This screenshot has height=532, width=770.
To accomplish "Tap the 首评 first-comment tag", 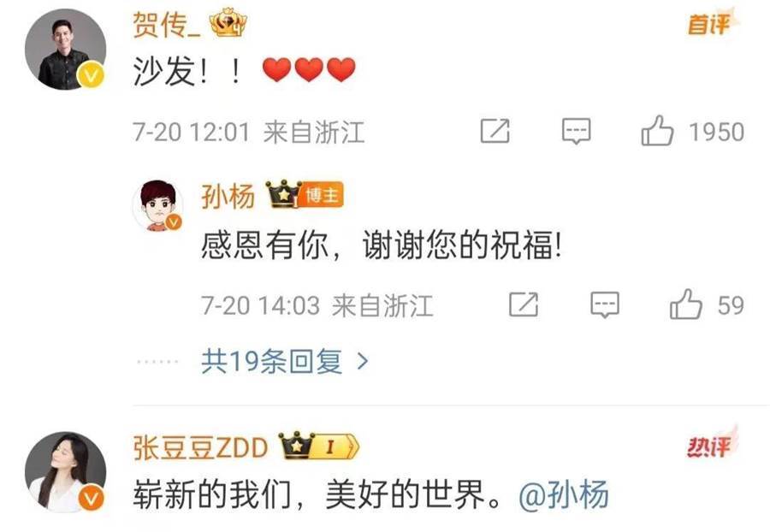I will coord(711,24).
